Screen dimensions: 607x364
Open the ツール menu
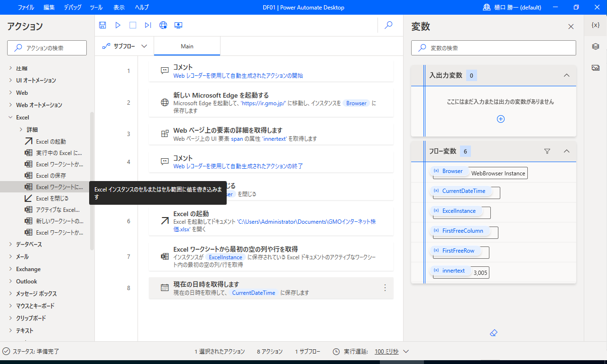coord(96,8)
